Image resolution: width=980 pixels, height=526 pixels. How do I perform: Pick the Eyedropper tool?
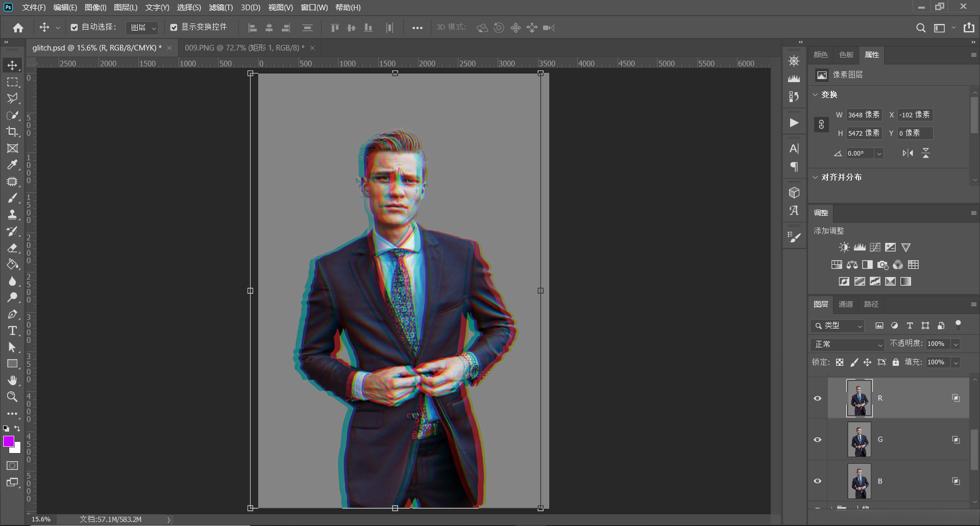point(12,165)
